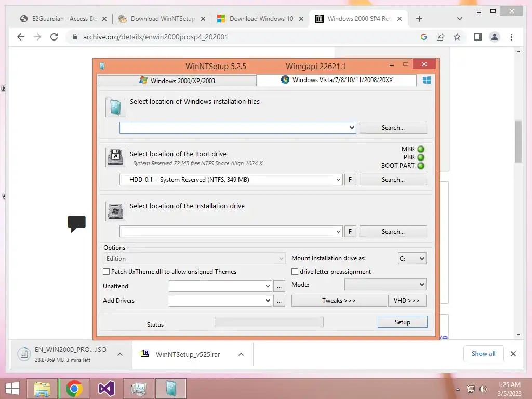Click F button next to Boot drive
532x399 pixels.
point(350,179)
